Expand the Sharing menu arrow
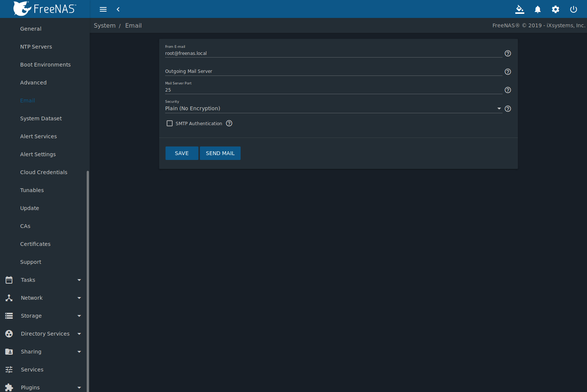 tap(79, 352)
